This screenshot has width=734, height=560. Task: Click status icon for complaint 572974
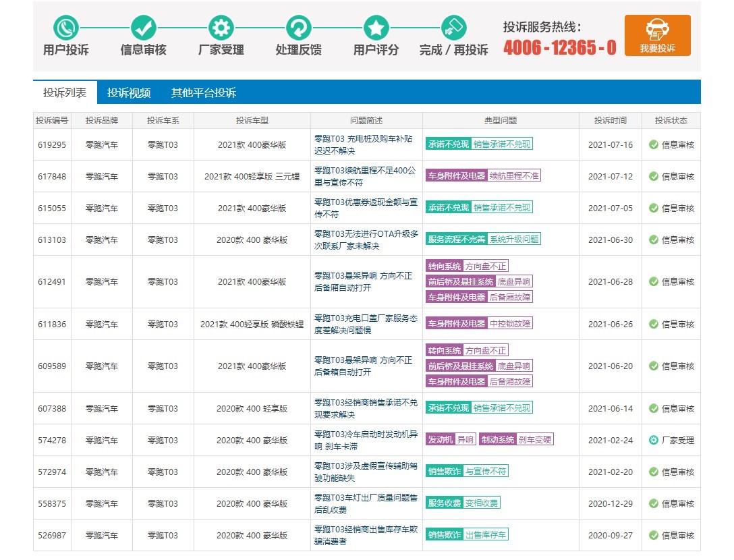coord(654,472)
